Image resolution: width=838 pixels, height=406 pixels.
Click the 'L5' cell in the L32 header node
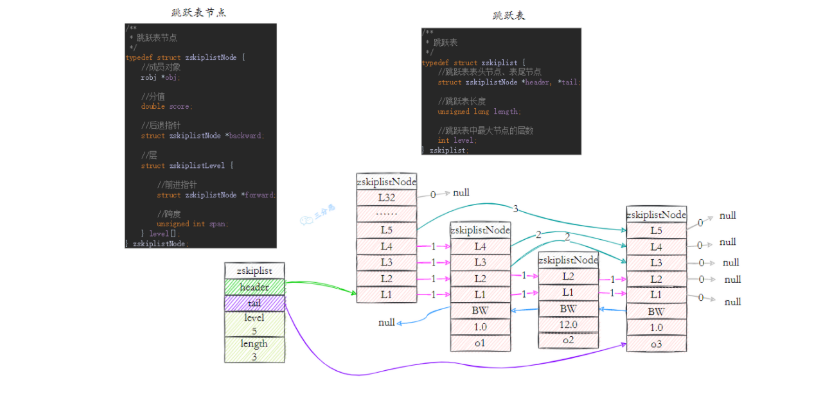[x=386, y=230]
